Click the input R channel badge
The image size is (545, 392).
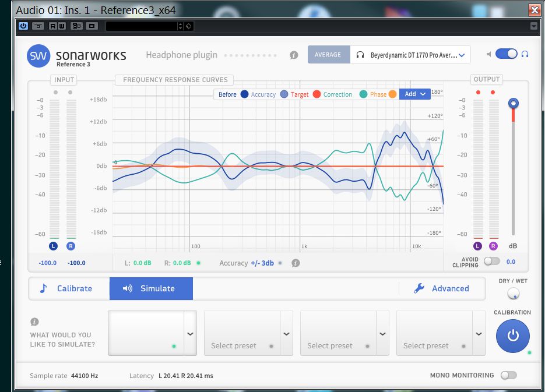[71, 246]
